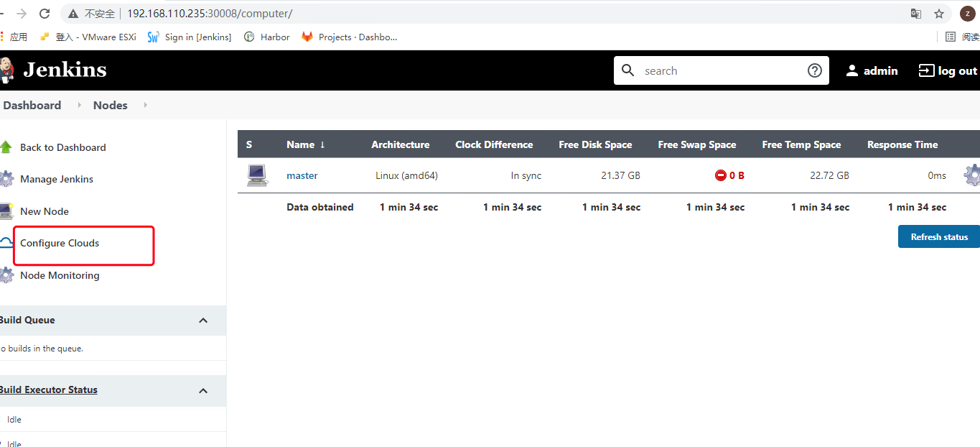Screen dimensions: 980x447
Task: Bookmark this page with the star icon
Action: point(939,14)
